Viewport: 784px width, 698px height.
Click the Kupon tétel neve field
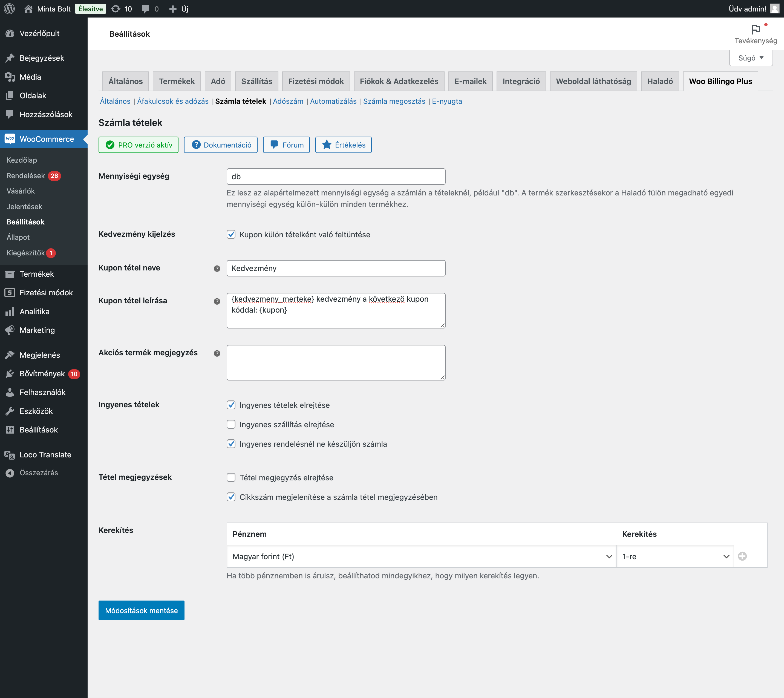pyautogui.click(x=336, y=269)
